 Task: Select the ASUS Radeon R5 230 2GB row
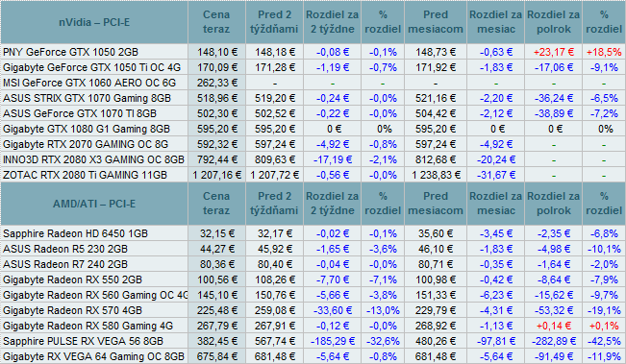[x=313, y=249]
